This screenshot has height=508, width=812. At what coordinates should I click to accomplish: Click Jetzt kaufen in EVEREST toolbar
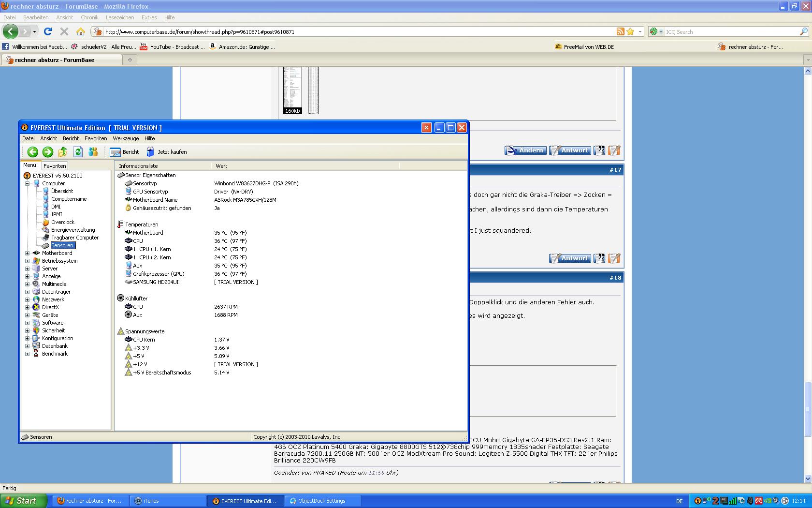pyautogui.click(x=166, y=152)
